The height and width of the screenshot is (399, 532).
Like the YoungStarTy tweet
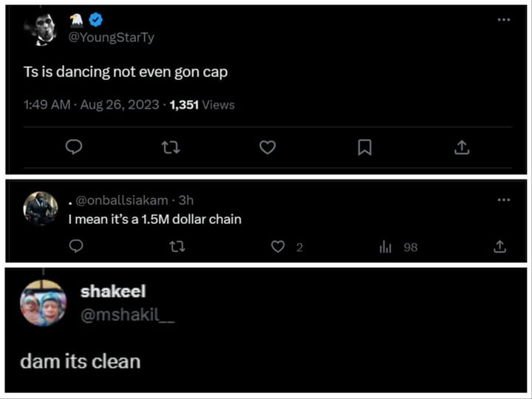coord(267,148)
